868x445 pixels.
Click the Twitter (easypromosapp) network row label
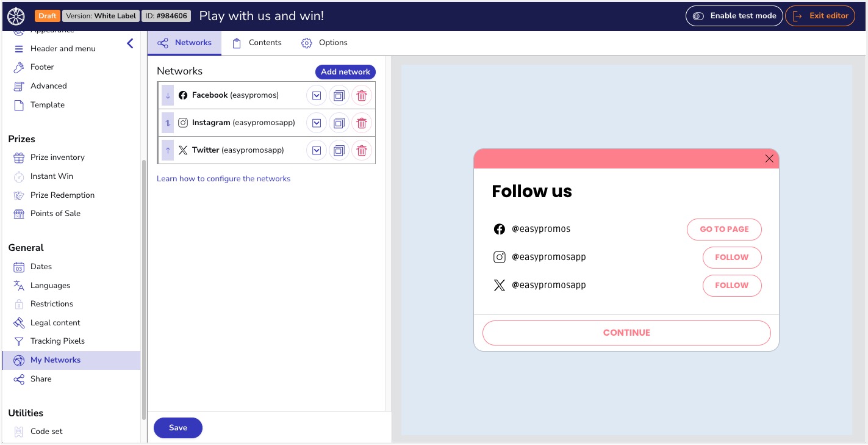[237, 150]
